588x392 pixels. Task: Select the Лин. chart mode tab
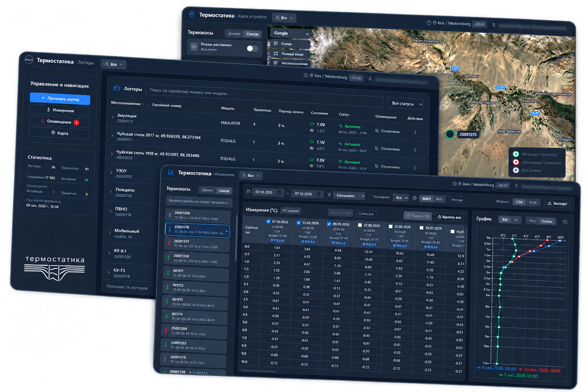point(533,221)
